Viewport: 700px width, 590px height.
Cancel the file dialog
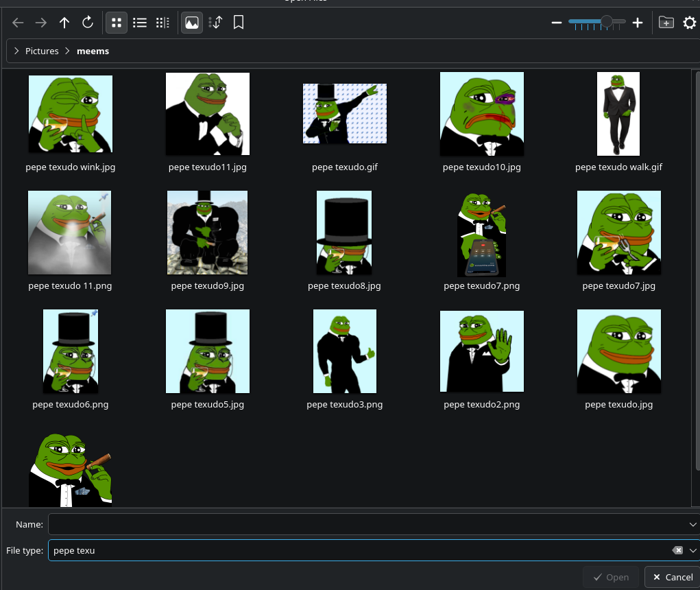coord(673,577)
